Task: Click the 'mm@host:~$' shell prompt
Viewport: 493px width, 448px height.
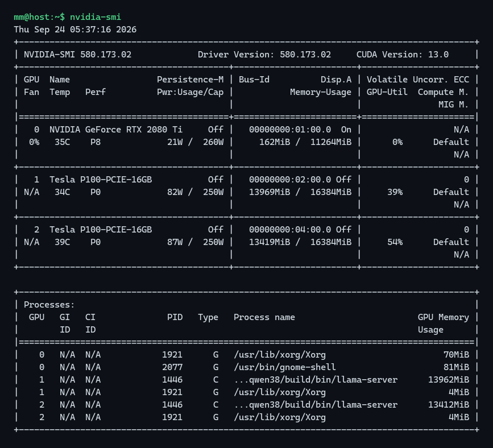Action: click(x=39, y=17)
